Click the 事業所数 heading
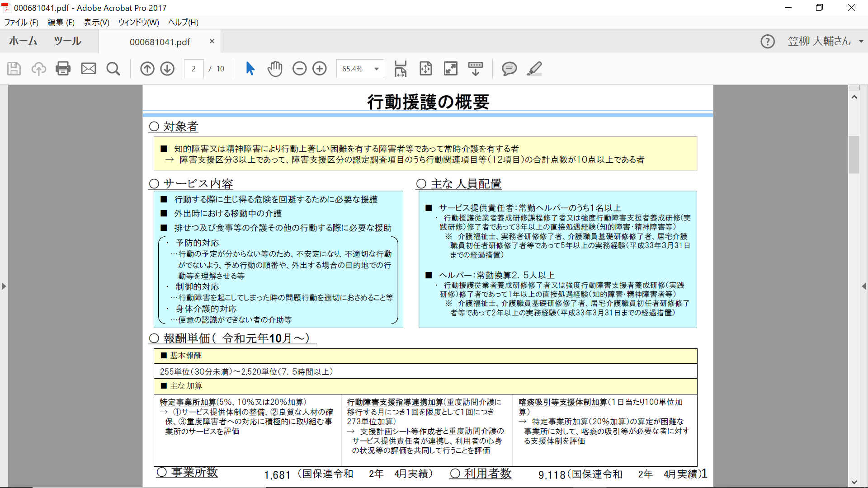The height and width of the screenshot is (488, 868). [x=187, y=473]
